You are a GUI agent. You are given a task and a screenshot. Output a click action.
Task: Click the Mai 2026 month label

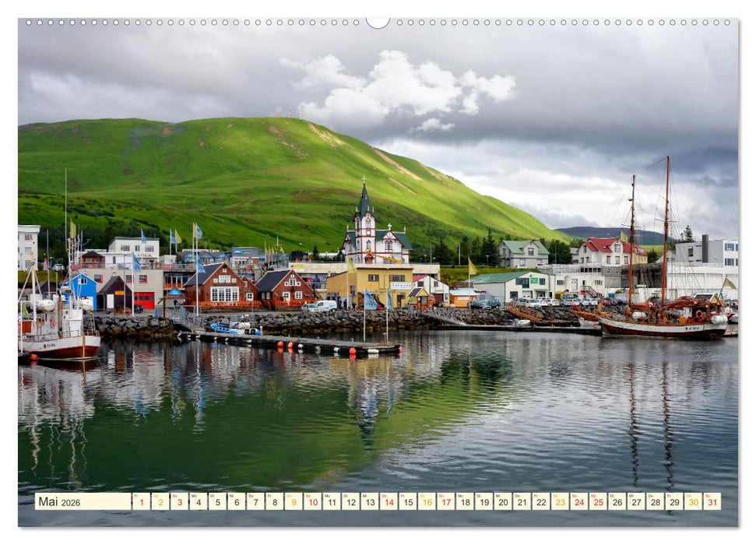pyautogui.click(x=83, y=501)
